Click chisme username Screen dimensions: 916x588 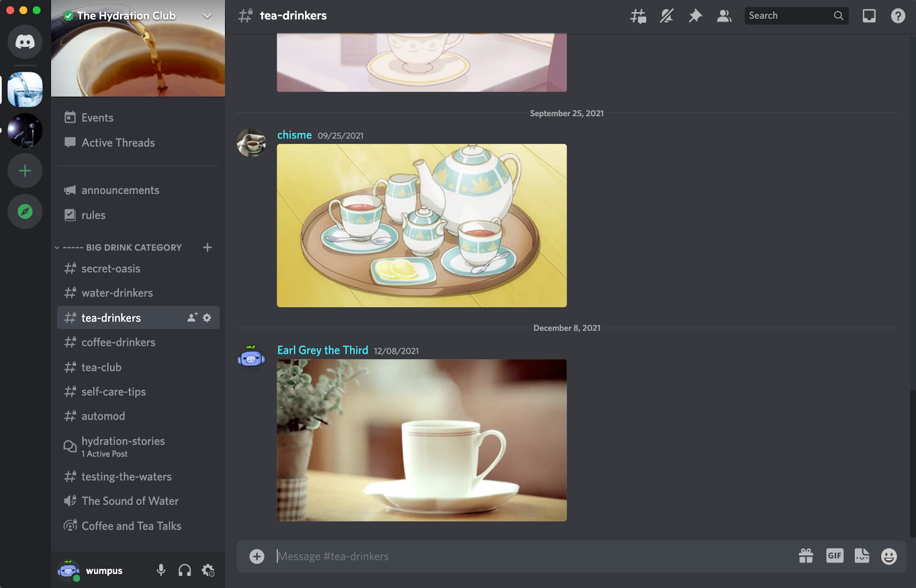coord(294,135)
